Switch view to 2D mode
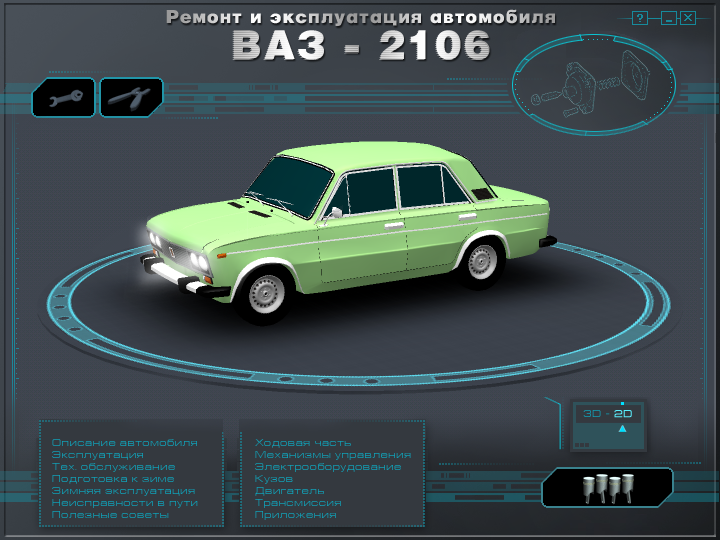Viewport: 720px width, 540px height. click(x=623, y=413)
